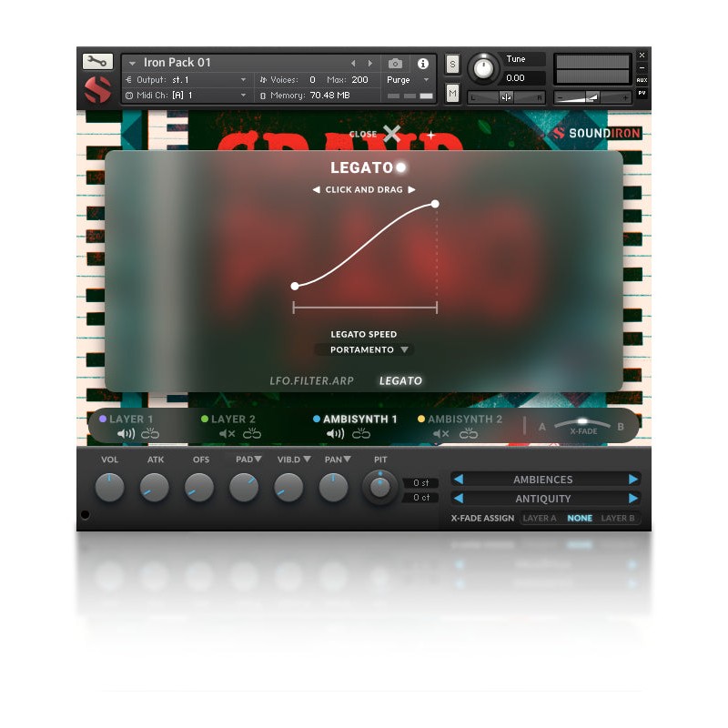The height and width of the screenshot is (728, 728).
Task: Open the instrument info panel via i icon
Action: point(424,63)
